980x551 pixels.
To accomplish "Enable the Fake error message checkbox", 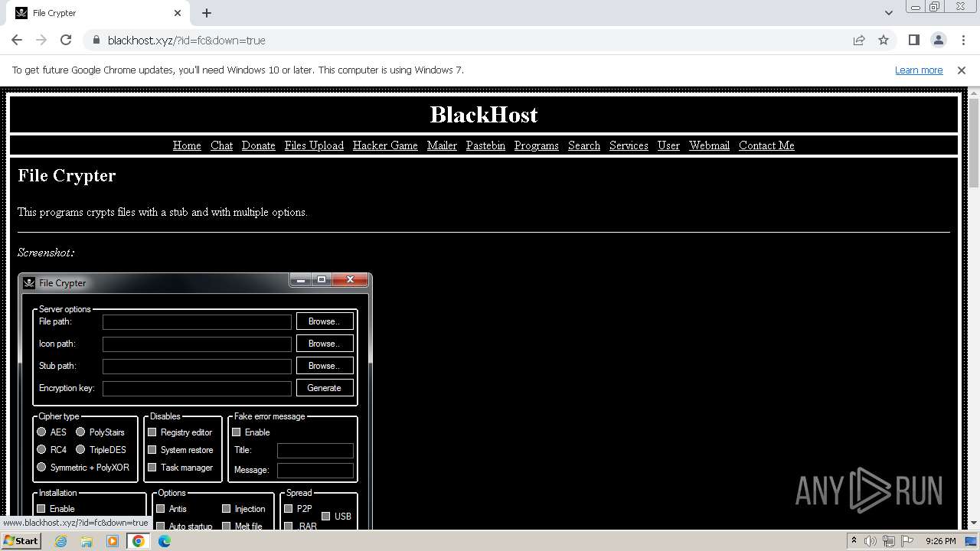I will coord(237,432).
